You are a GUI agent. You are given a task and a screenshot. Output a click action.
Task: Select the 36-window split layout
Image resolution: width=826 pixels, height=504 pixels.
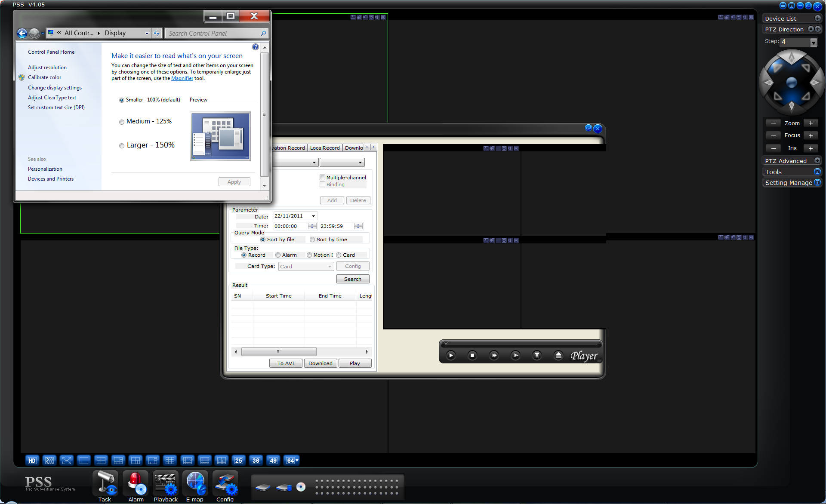tap(256, 461)
